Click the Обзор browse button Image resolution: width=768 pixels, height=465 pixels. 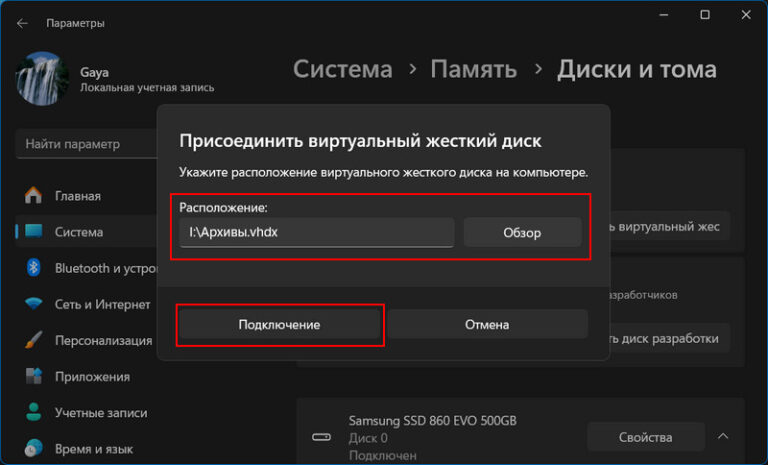(x=522, y=233)
